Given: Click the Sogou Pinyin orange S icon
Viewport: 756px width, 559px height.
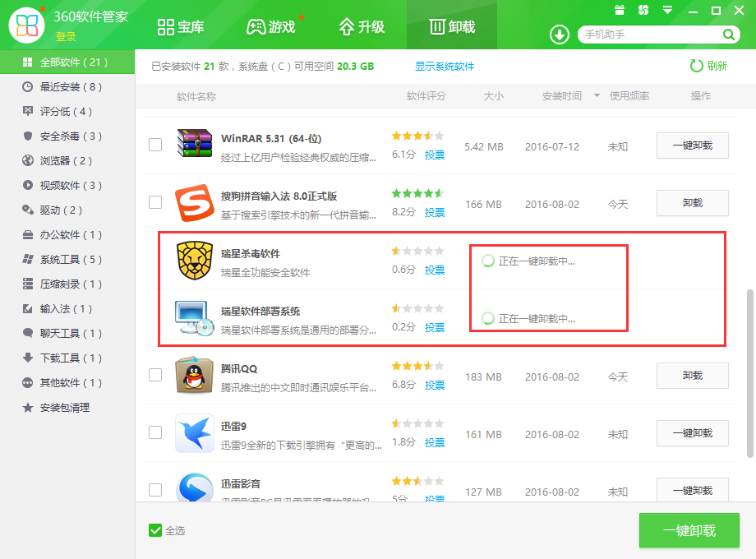Looking at the screenshot, I should point(194,202).
